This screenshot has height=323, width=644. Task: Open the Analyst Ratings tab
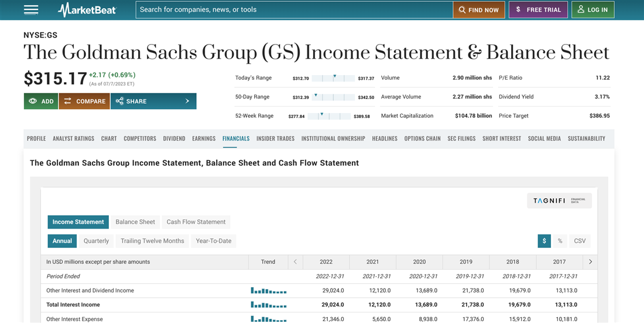73,139
